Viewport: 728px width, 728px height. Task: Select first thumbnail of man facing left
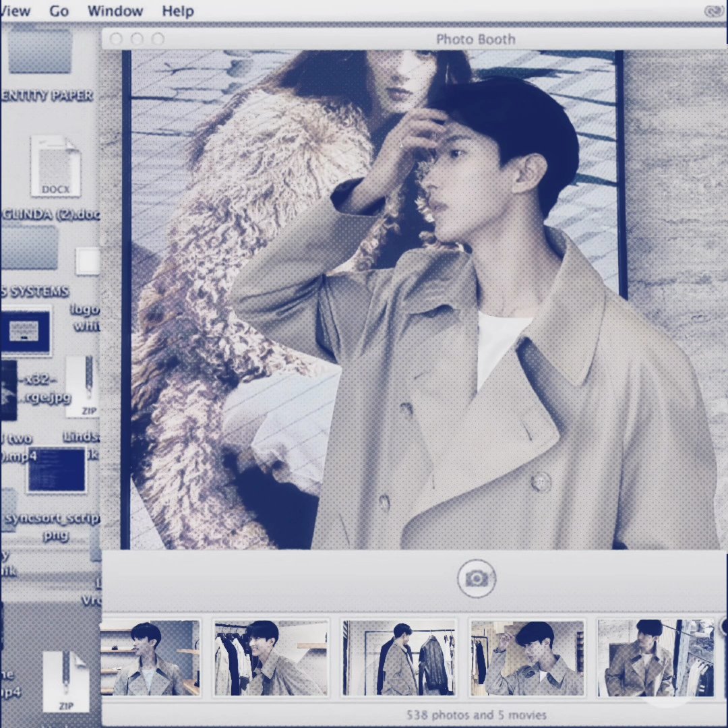(x=150, y=657)
